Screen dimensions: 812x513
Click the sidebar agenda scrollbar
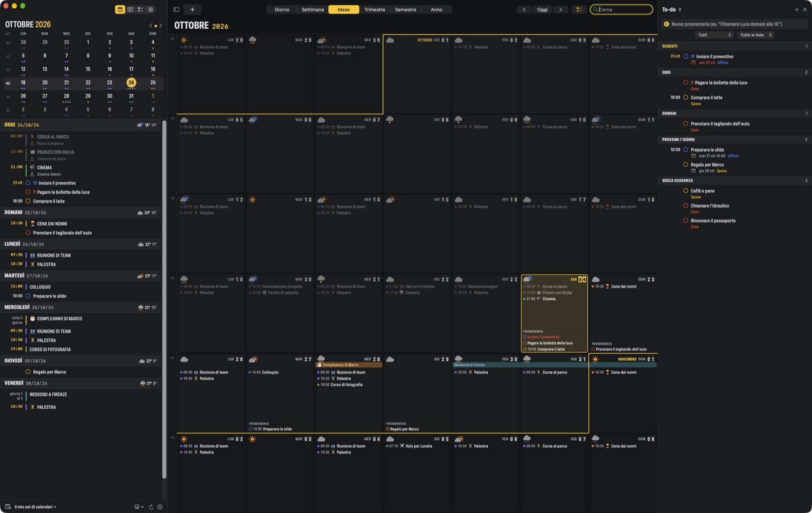164,300
